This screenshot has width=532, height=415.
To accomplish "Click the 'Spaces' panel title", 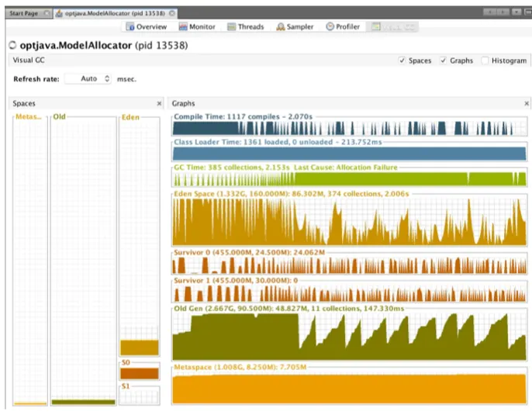I will [24, 103].
